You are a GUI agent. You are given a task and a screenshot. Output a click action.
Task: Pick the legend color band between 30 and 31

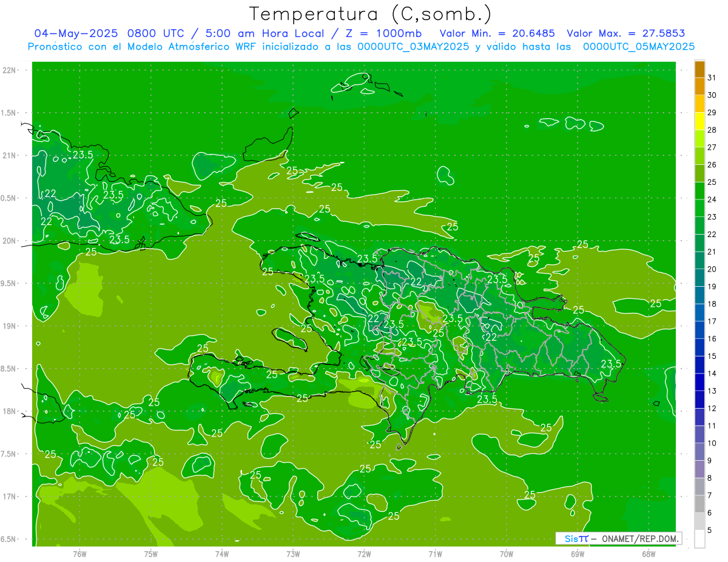[699, 87]
